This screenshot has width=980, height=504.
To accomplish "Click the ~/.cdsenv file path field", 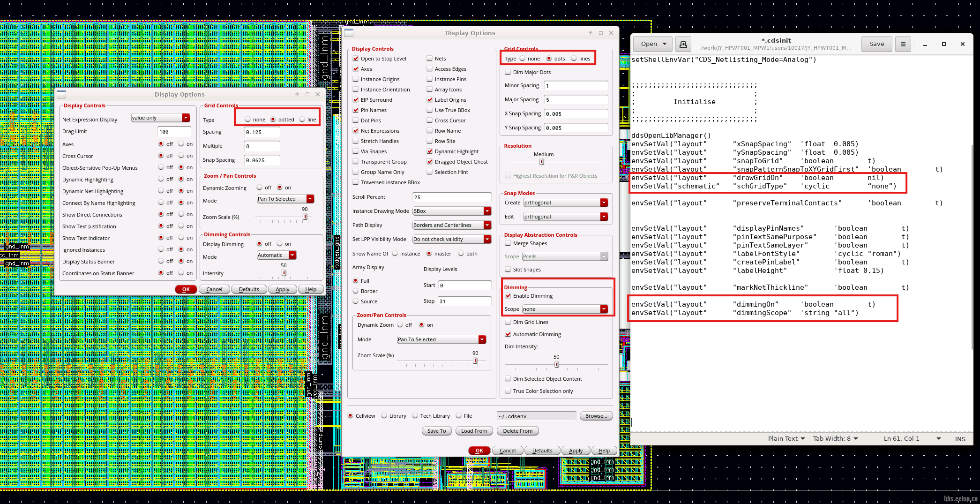I will (537, 416).
